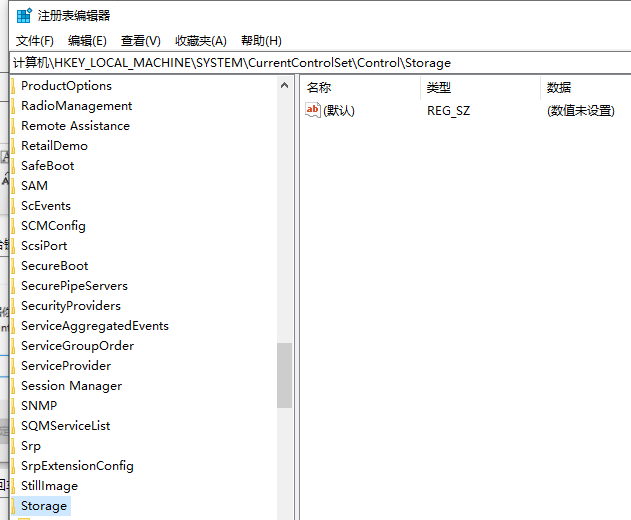Viewport: 631px width, 520px height.
Task: Select the ServiceGroupOrder key
Action: coord(77,346)
